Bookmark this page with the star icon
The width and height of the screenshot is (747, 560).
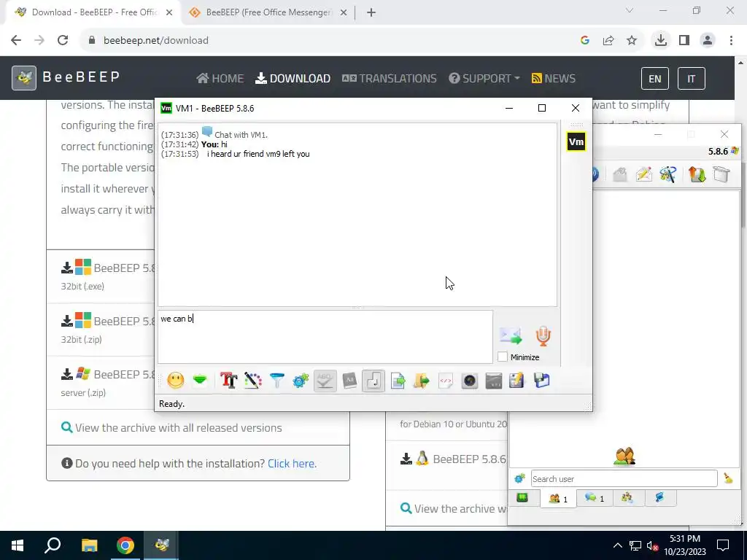click(632, 41)
